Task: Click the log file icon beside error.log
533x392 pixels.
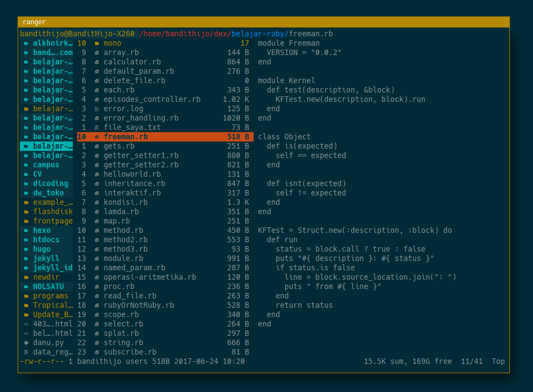Action: [96, 108]
